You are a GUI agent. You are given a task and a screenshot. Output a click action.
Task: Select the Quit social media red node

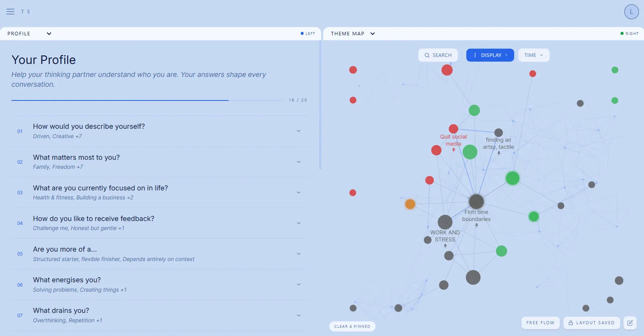coord(454,129)
